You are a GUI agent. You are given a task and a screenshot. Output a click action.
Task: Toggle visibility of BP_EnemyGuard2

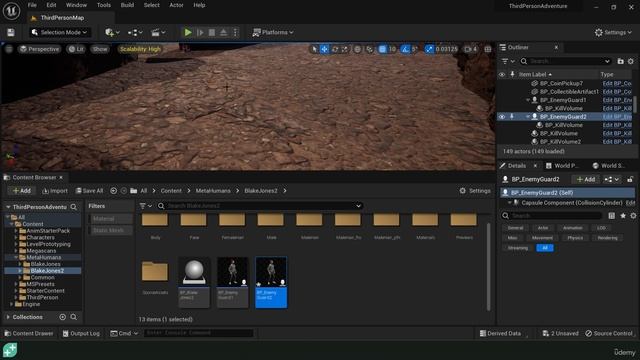coord(502,117)
